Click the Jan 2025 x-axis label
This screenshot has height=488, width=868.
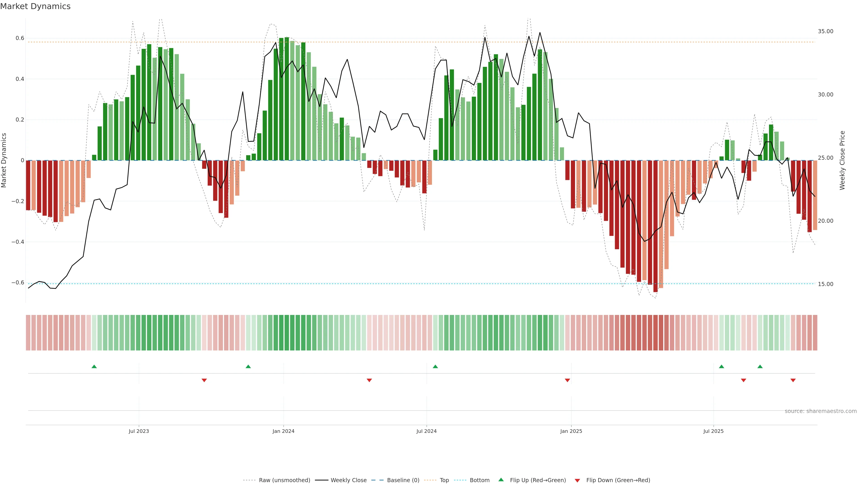pos(571,431)
